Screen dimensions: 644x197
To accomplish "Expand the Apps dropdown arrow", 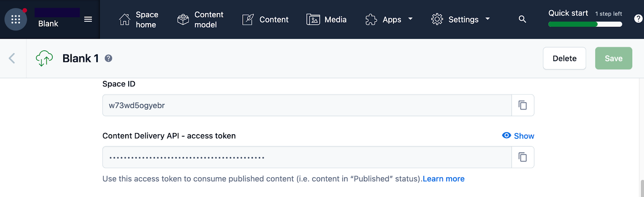I will 411,19.
